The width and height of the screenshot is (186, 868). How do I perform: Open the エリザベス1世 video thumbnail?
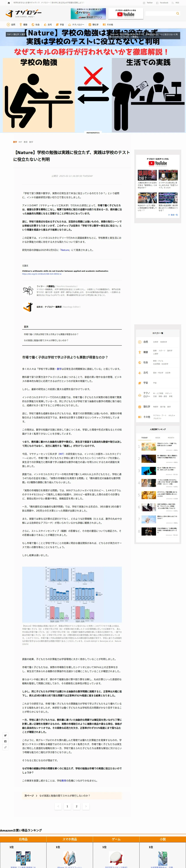coord(168,175)
